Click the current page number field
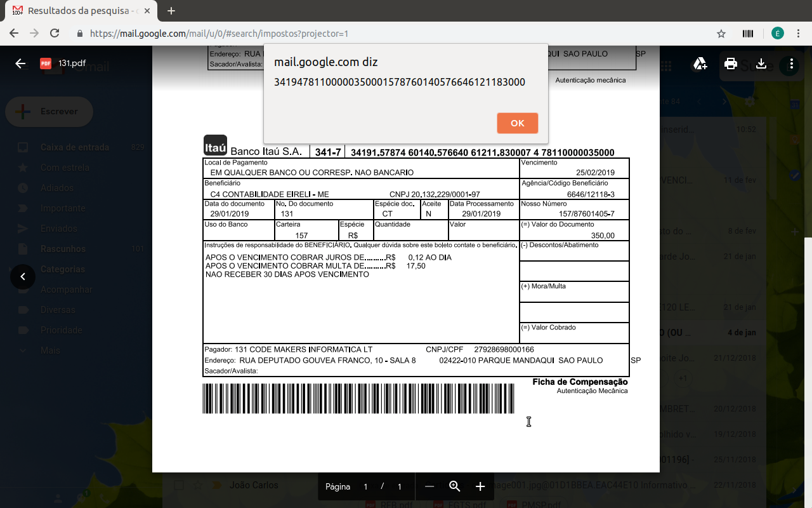 click(x=365, y=487)
